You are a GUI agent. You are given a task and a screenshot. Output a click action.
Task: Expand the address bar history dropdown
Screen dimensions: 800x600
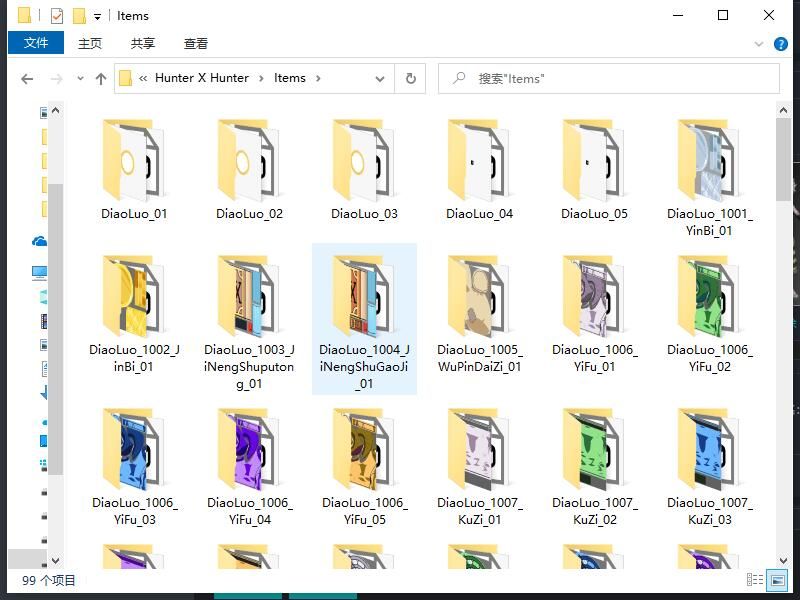(x=380, y=79)
